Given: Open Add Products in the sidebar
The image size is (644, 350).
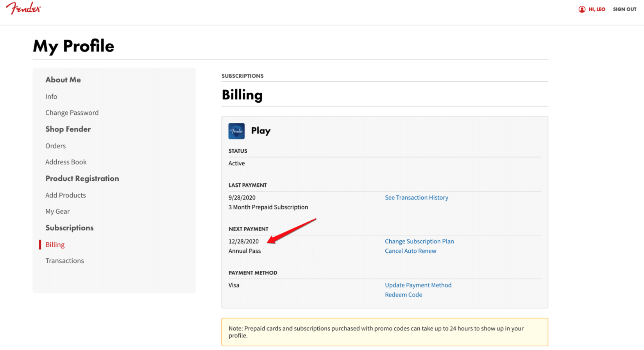Looking at the screenshot, I should pos(66,195).
